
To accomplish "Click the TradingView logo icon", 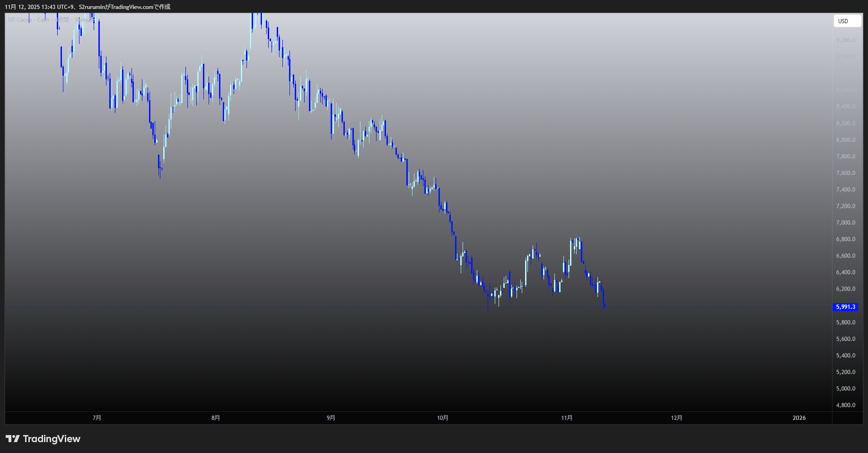I will [13, 439].
